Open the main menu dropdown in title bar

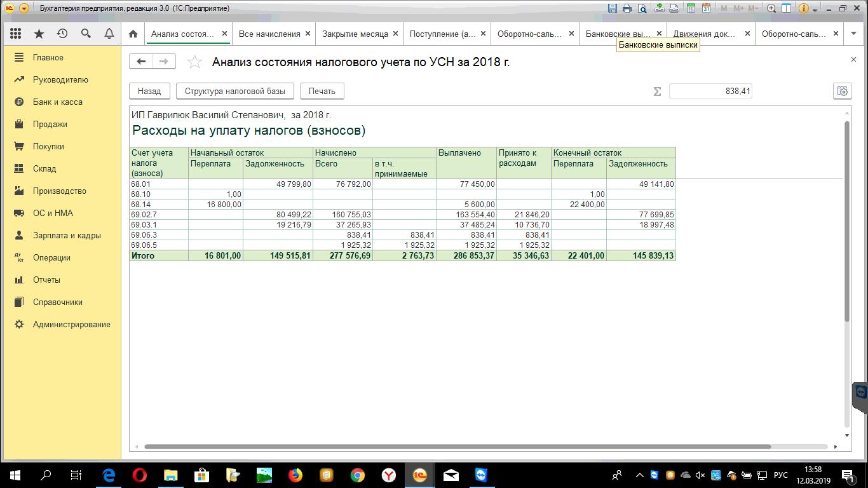[24, 8]
